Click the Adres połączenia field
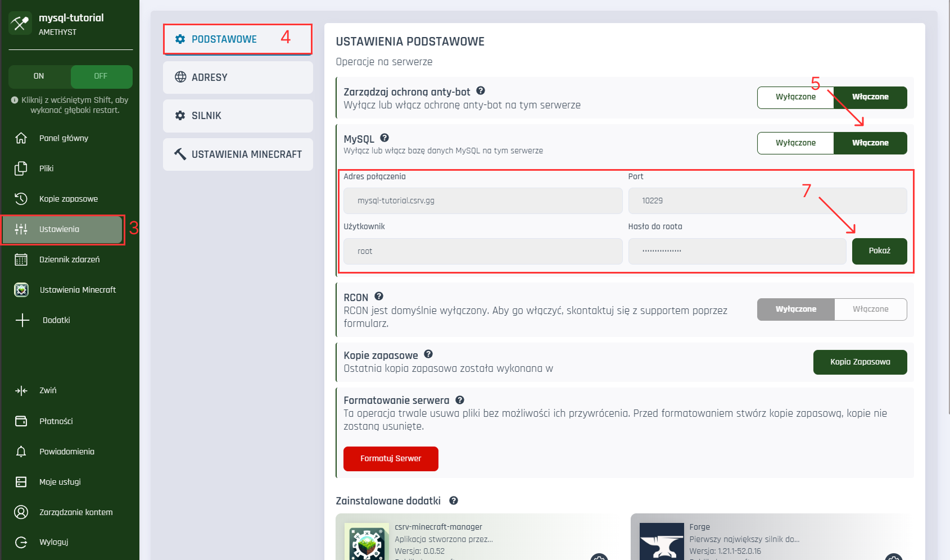950x560 pixels. (482, 201)
